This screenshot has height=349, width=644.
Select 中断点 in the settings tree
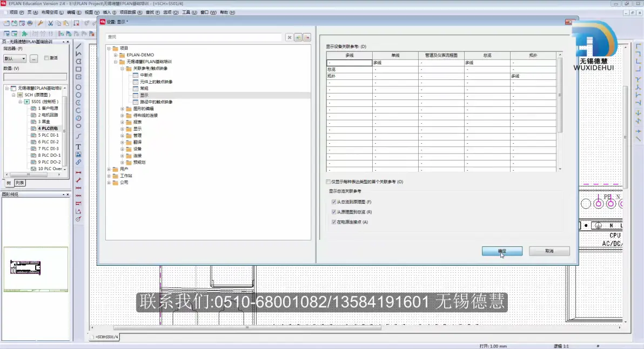click(x=146, y=75)
